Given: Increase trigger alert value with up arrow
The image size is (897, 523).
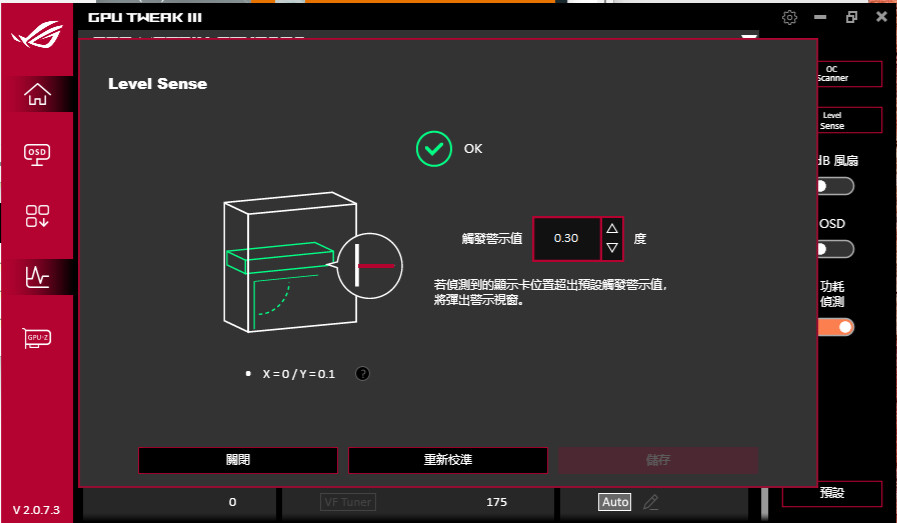Looking at the screenshot, I should 612,228.
